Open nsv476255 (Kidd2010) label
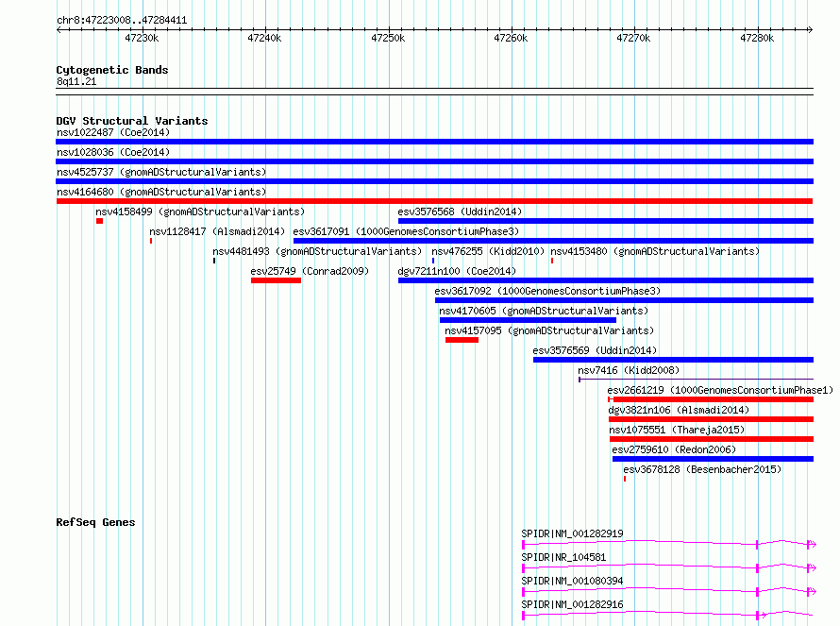 pyautogui.click(x=488, y=251)
